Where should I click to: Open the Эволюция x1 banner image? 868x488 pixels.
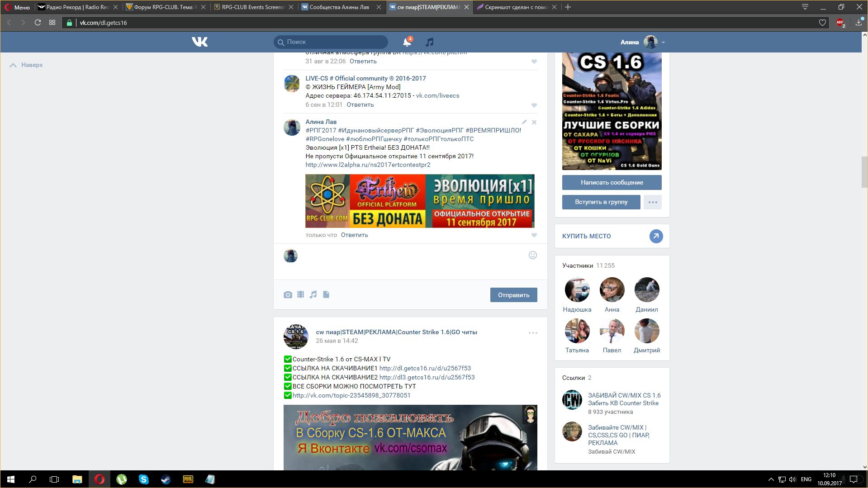[x=420, y=201]
